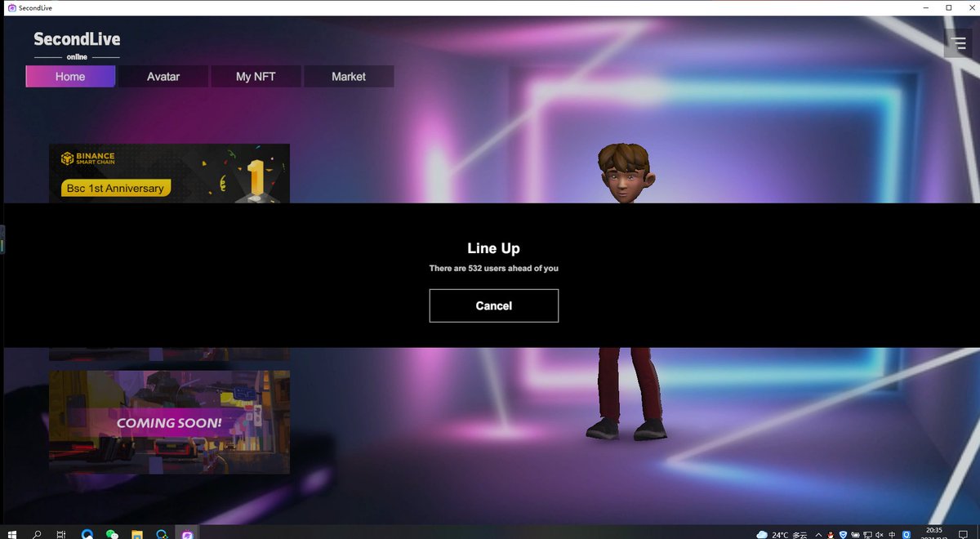Click the QQ penguin tray icon
This screenshot has width=980, height=539.
tap(830, 535)
